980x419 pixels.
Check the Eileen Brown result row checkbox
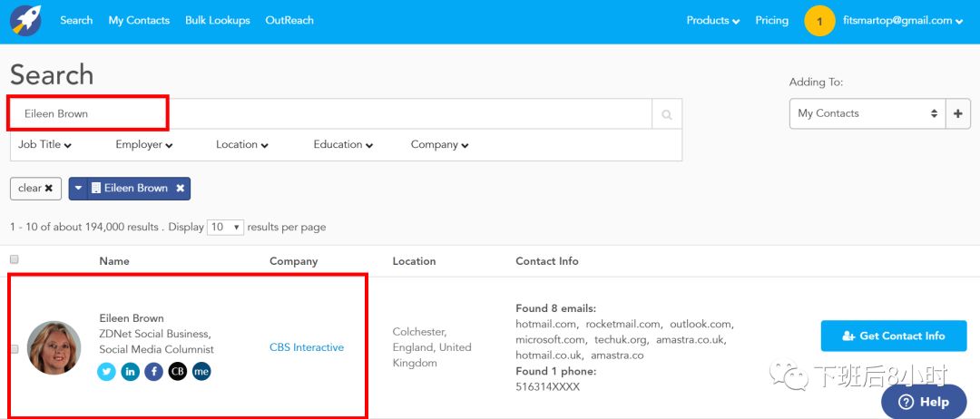[14, 348]
